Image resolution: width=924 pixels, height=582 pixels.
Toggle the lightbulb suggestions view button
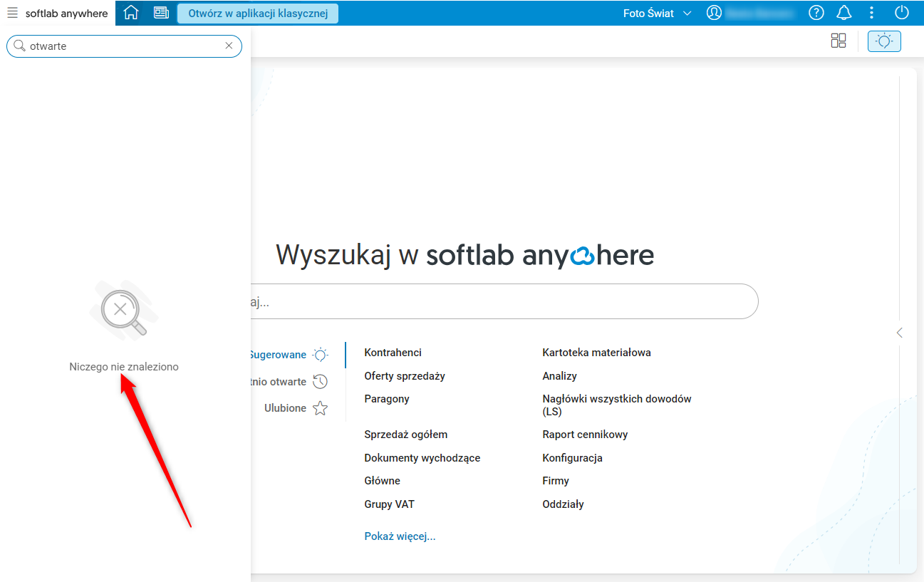884,41
